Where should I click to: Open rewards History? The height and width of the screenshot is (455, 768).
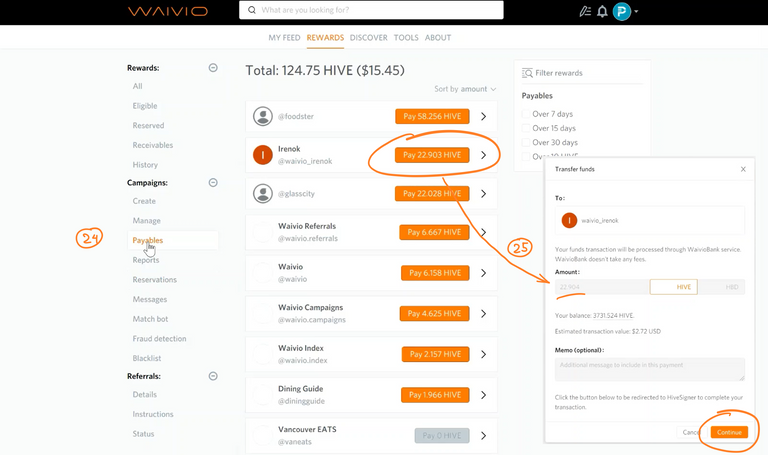(x=145, y=165)
